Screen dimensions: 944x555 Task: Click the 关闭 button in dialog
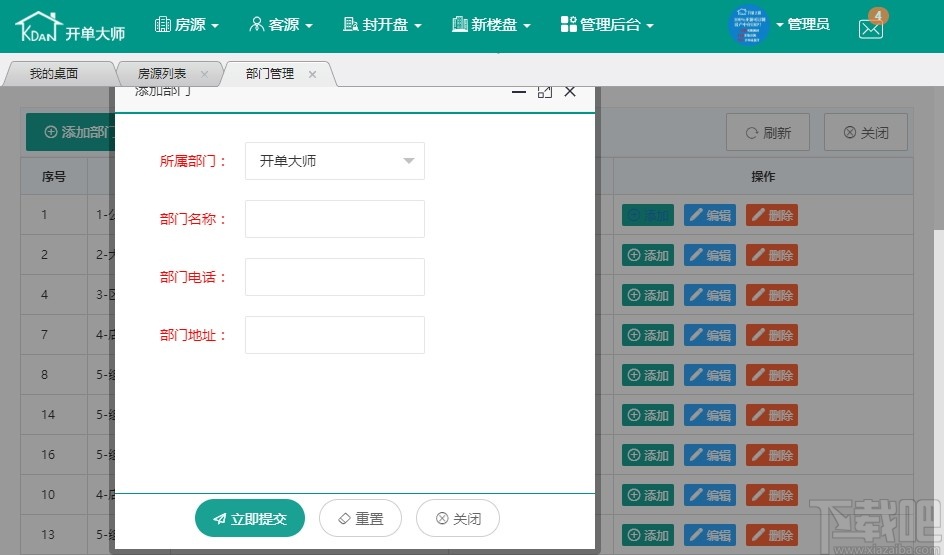[458, 518]
